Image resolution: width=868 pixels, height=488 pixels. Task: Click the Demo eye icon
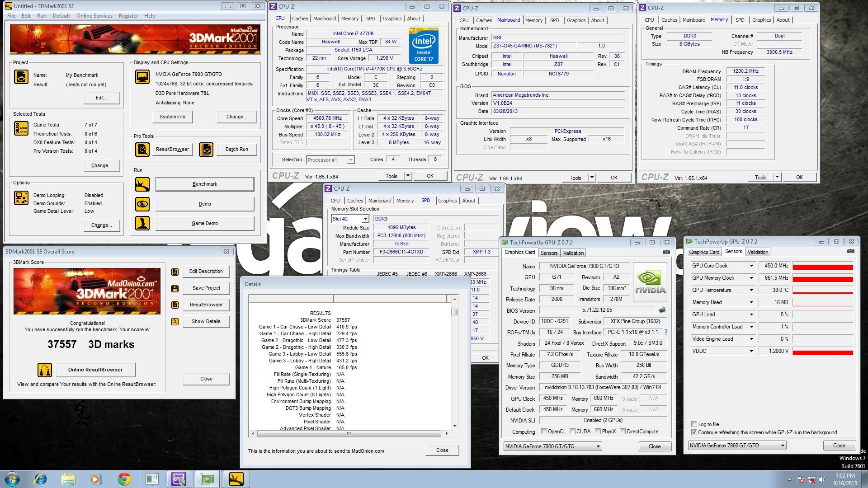(x=142, y=204)
